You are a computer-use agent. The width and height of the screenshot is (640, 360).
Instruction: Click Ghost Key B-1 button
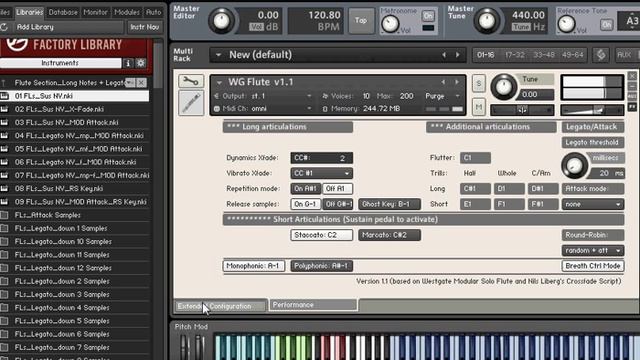coord(389,204)
